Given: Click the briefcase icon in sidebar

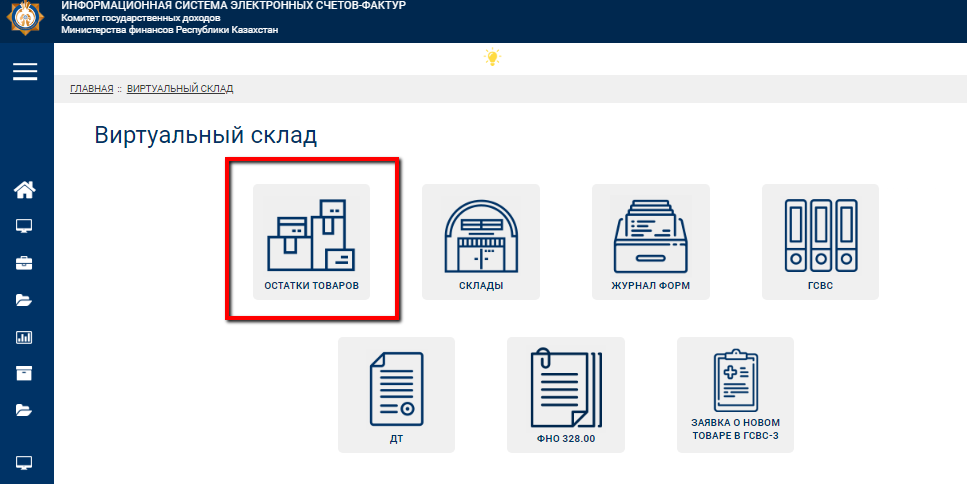Looking at the screenshot, I should 25,263.
